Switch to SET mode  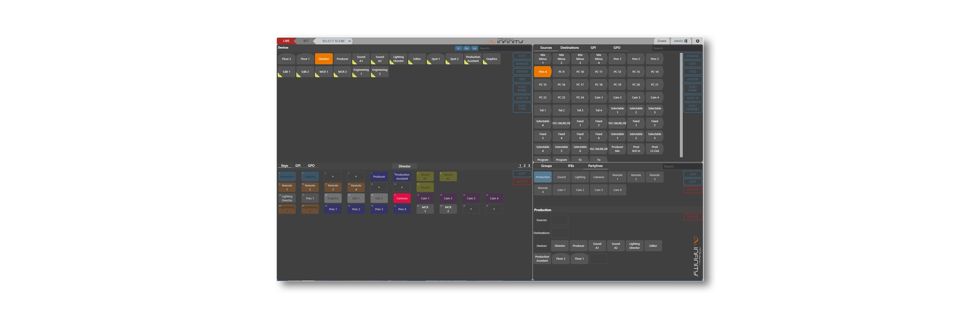[x=306, y=41]
